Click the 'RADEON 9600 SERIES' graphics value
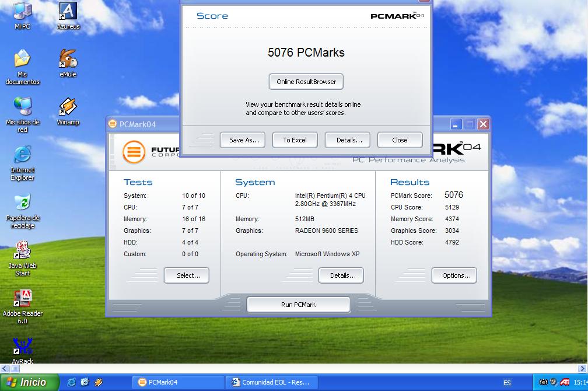Image resolution: width=588 pixels, height=391 pixels. (x=327, y=231)
